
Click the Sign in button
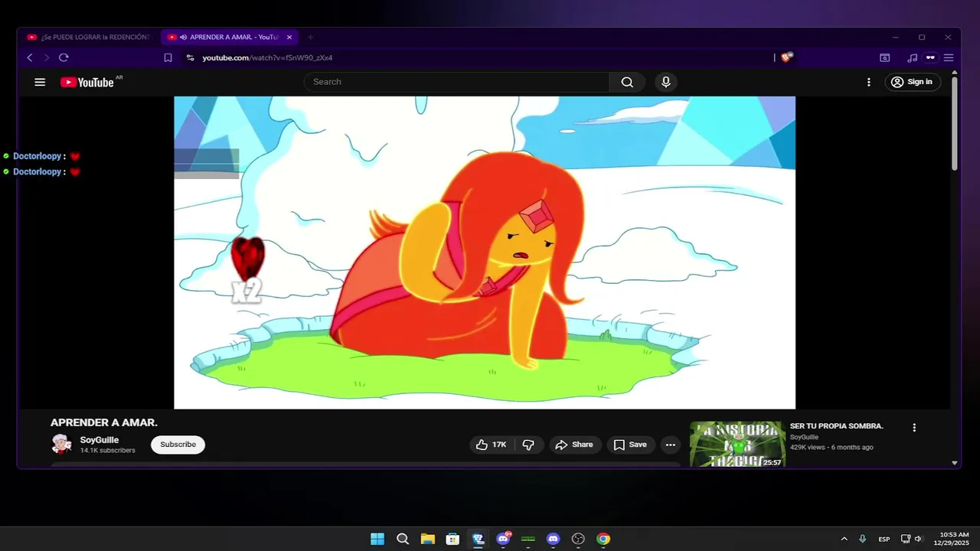pyautogui.click(x=913, y=82)
